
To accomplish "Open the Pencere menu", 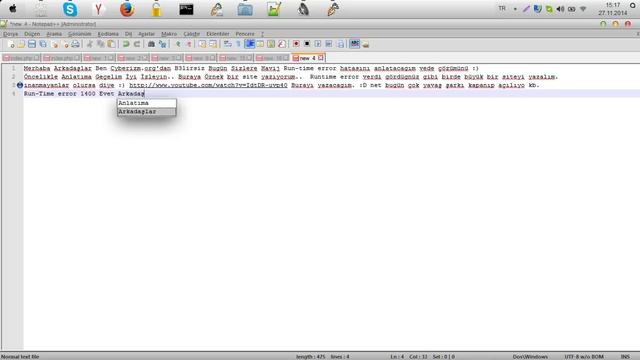I will 245,34.
